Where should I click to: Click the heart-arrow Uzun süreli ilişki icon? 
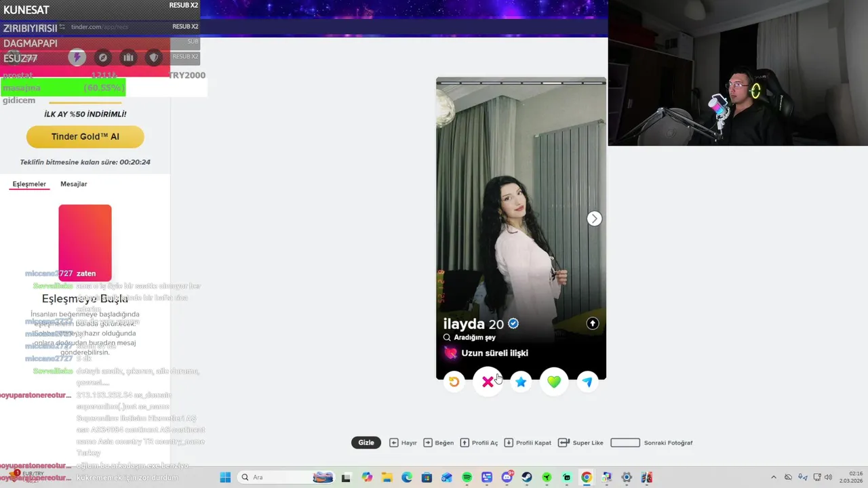(450, 352)
